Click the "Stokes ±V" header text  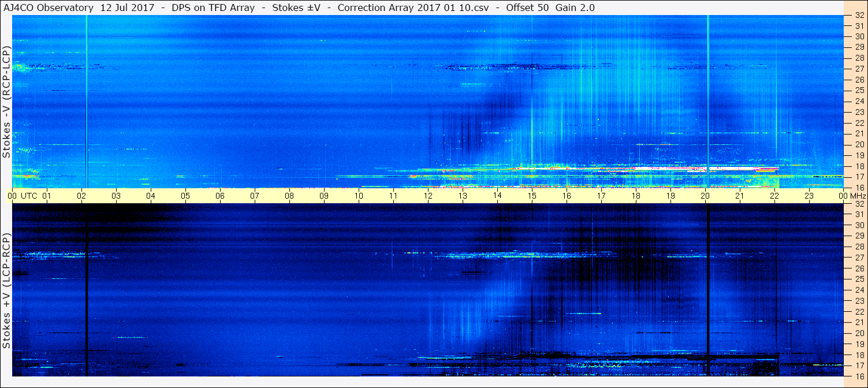296,8
